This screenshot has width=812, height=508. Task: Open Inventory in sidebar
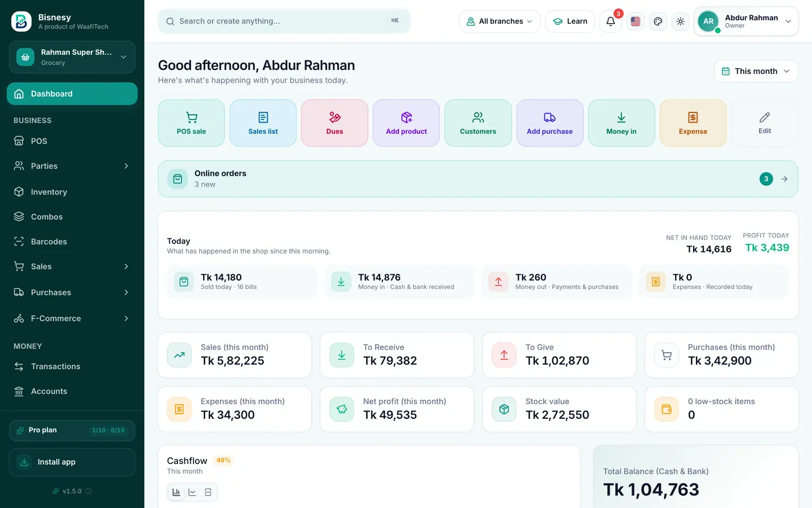click(72, 192)
